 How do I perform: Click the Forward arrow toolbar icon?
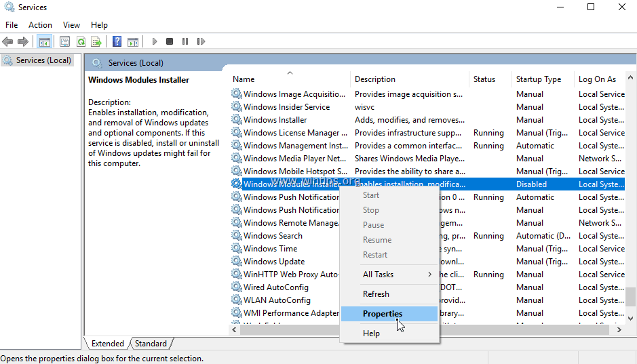[x=23, y=41]
